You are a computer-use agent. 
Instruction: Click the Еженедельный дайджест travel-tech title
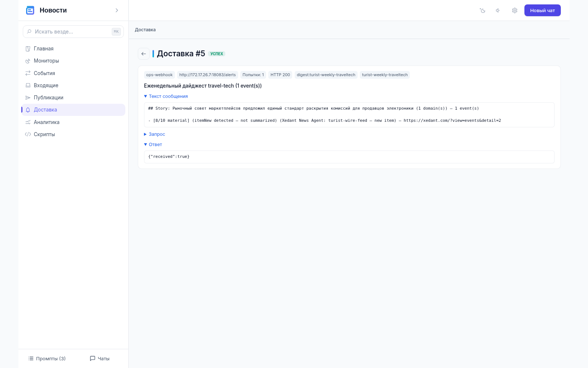click(203, 86)
